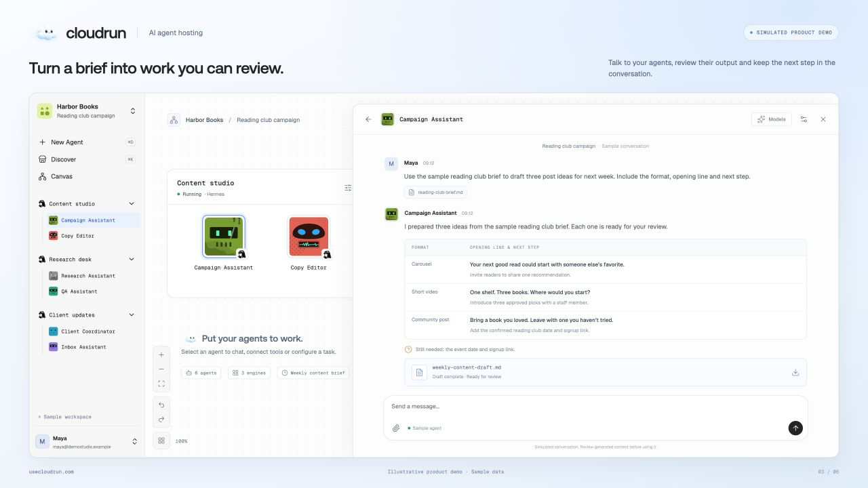This screenshot has height=488, width=868.
Task: Attach a file with the paperclip
Action: coord(396,428)
